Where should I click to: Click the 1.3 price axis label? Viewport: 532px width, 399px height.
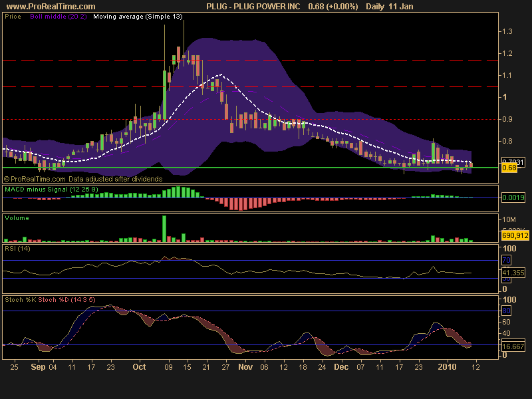(x=507, y=31)
